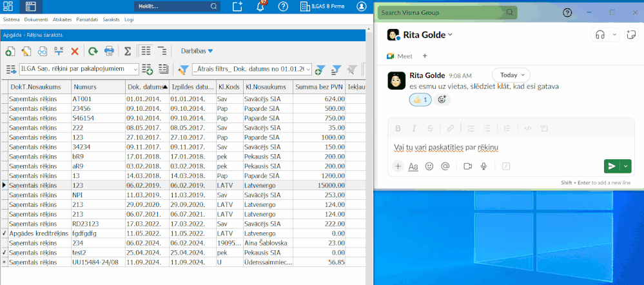644x285 pixels.
Task: Open the notifications bell
Action: (x=260, y=6)
